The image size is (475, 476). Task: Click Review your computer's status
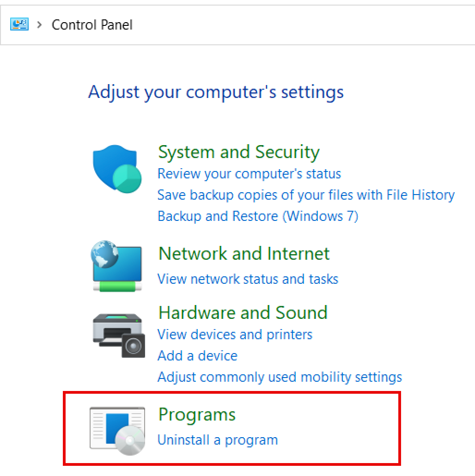(249, 174)
